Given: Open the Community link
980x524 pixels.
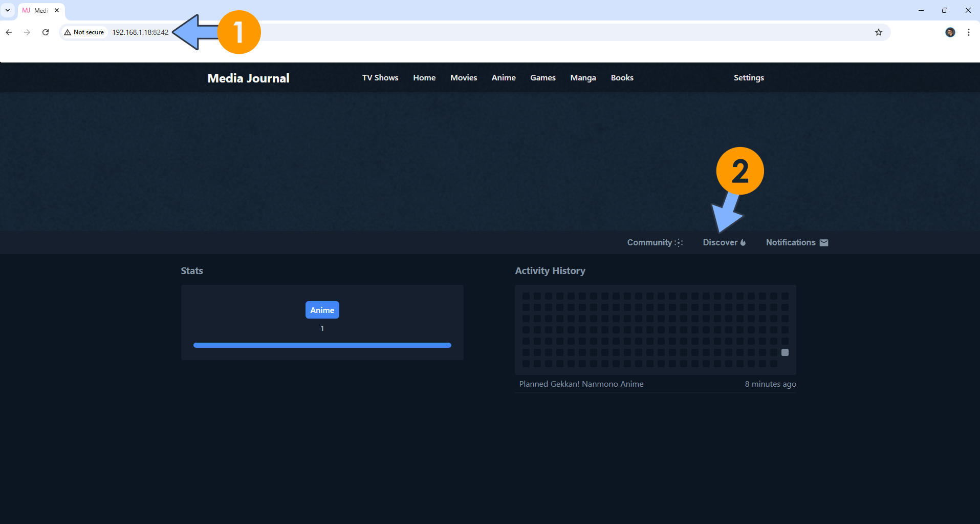Looking at the screenshot, I should coord(655,243).
